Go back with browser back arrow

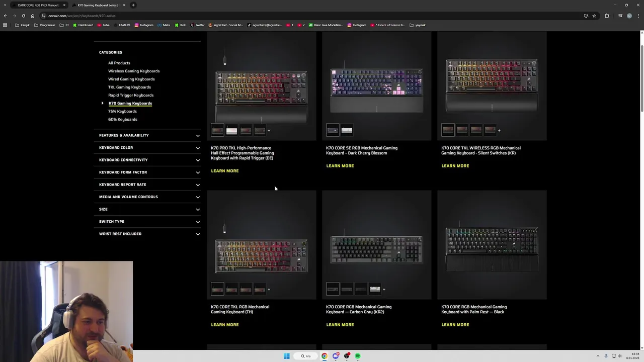(5, 16)
